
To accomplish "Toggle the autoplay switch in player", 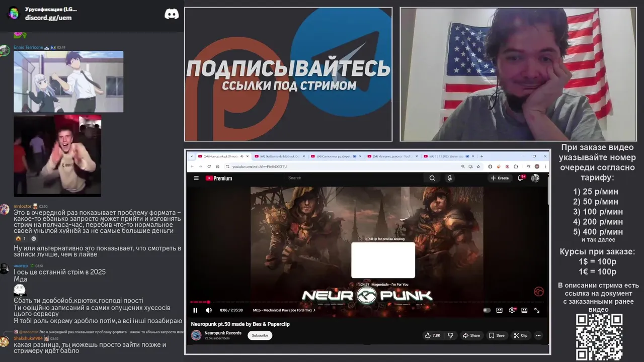I will (487, 310).
